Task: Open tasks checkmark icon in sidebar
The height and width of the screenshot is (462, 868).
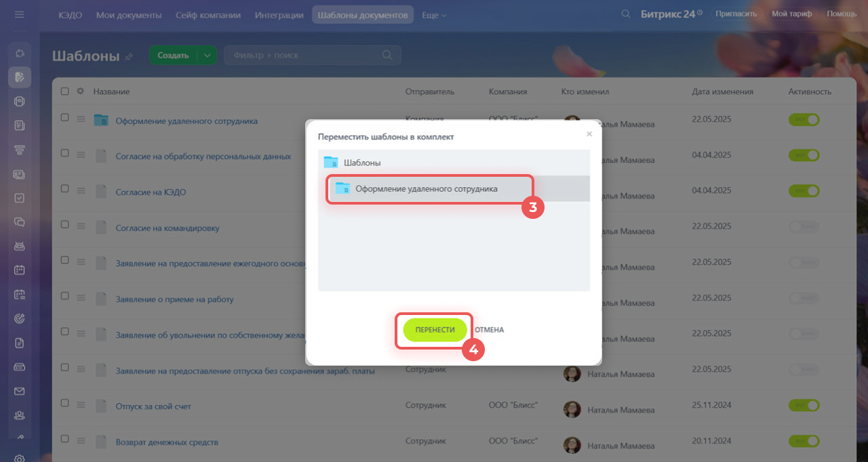Action: click(20, 198)
